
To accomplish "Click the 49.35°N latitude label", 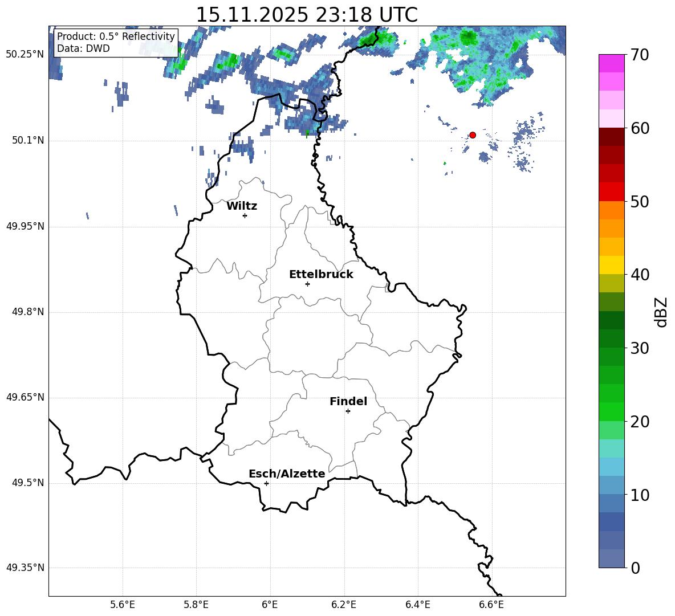I will click(x=25, y=568).
